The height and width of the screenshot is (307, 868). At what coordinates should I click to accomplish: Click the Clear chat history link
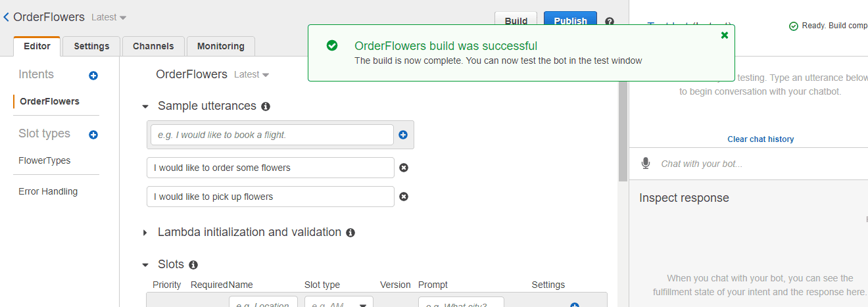tap(761, 139)
